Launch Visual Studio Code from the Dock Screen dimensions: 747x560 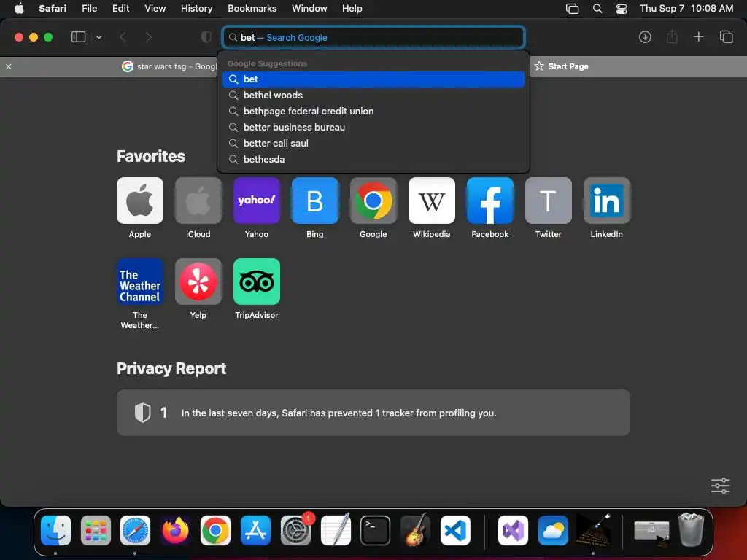click(455, 530)
